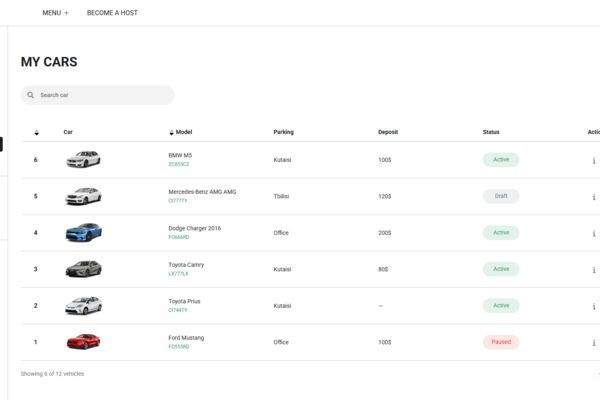600x400 pixels.
Task: Click the Toyota Prius car thumbnail
Action: (83, 305)
